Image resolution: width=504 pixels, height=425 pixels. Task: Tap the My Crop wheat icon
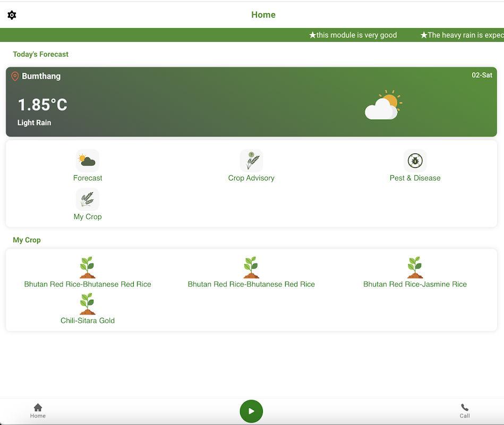(x=88, y=199)
